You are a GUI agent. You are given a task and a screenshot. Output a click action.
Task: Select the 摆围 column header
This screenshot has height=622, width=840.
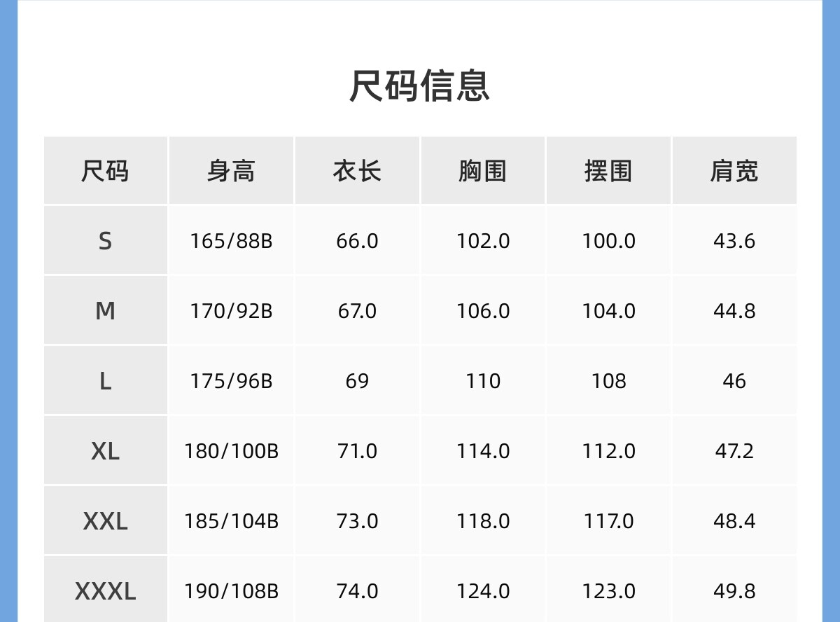click(x=608, y=171)
